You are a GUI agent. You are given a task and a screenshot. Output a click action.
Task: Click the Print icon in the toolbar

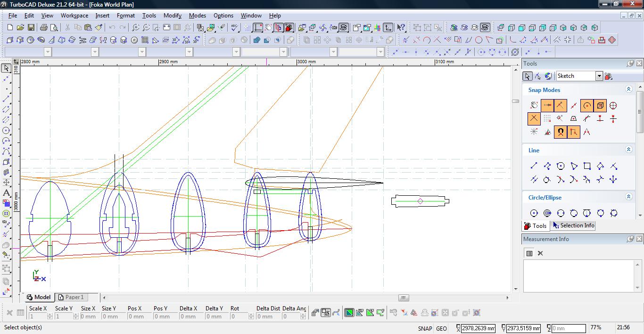click(44, 28)
